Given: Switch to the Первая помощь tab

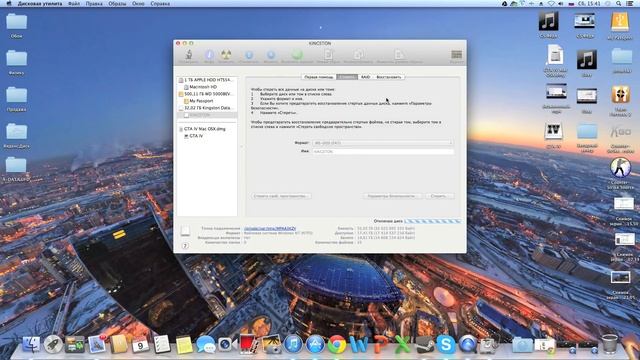Looking at the screenshot, I should [319, 77].
